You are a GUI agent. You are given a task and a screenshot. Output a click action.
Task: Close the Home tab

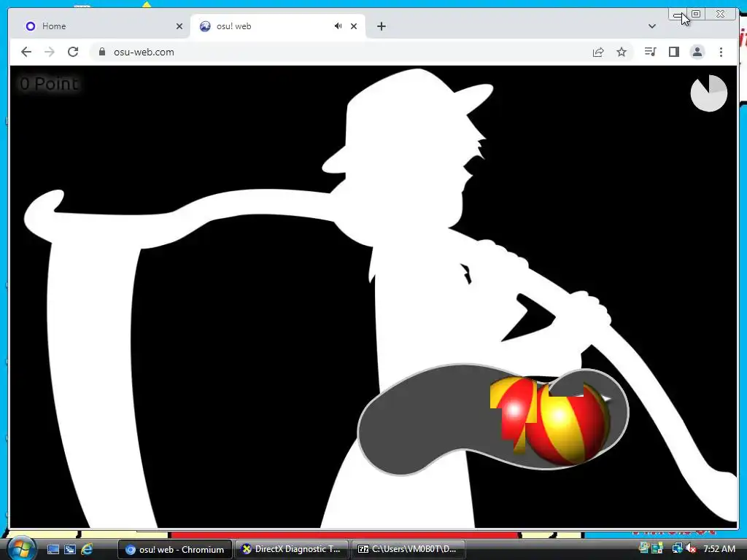[x=179, y=26]
